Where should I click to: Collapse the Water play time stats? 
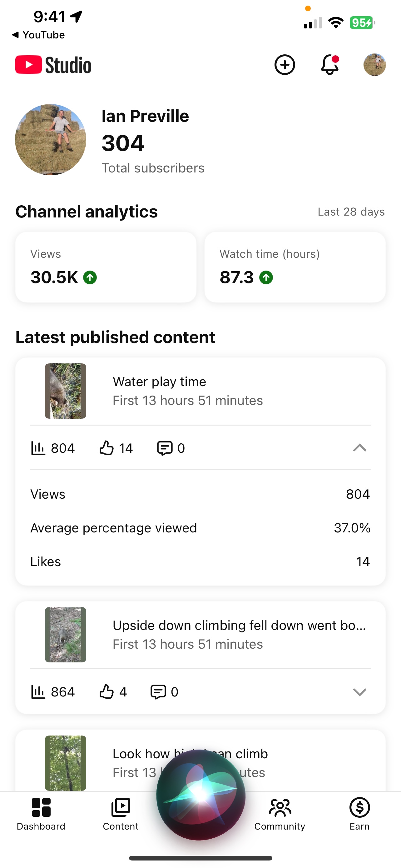pyautogui.click(x=359, y=448)
